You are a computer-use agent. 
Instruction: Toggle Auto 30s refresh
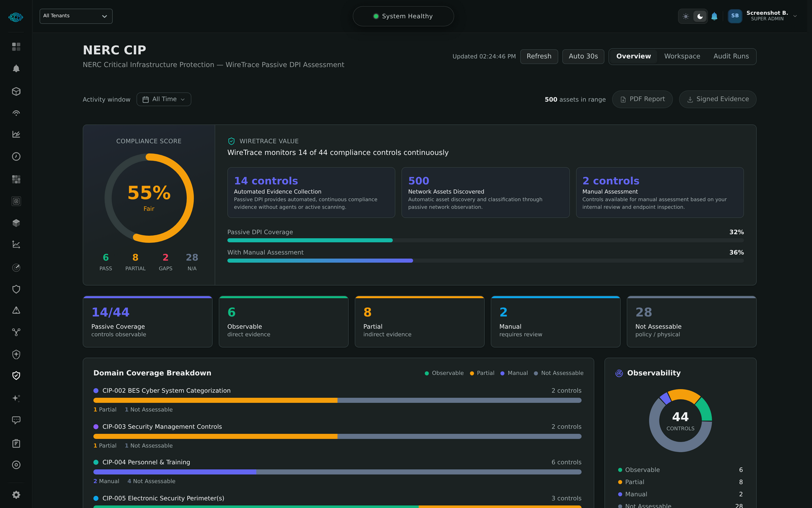coord(583,56)
